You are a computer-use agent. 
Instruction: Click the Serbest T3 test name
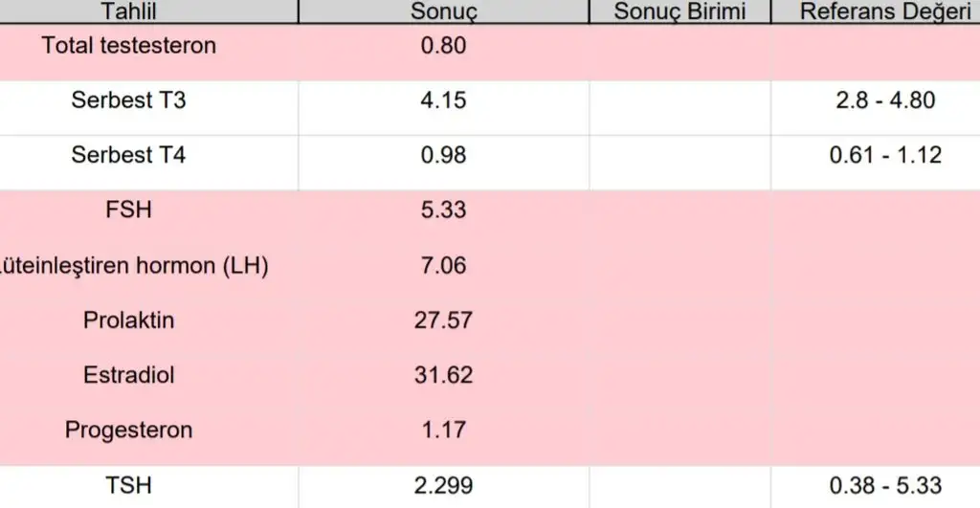pos(128,100)
